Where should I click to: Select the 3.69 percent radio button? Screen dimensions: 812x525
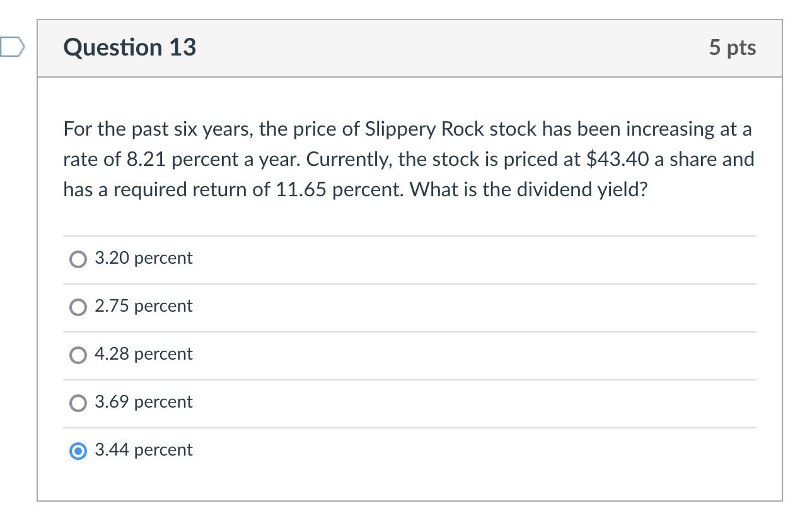click(77, 403)
